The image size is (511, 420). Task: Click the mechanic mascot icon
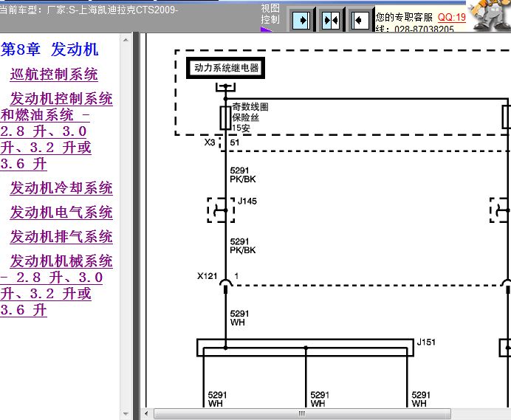click(490, 16)
